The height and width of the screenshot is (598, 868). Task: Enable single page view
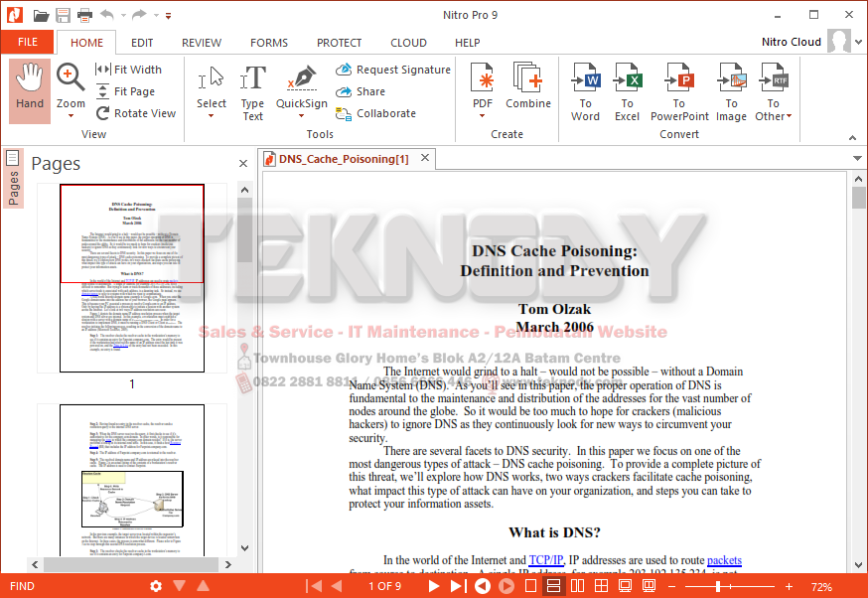(530, 586)
